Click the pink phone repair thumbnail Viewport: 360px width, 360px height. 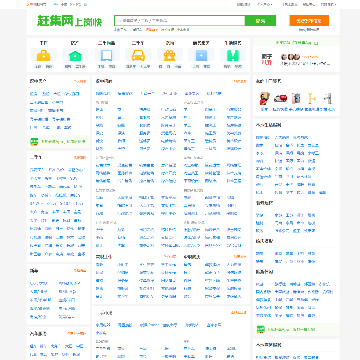(x=296, y=98)
